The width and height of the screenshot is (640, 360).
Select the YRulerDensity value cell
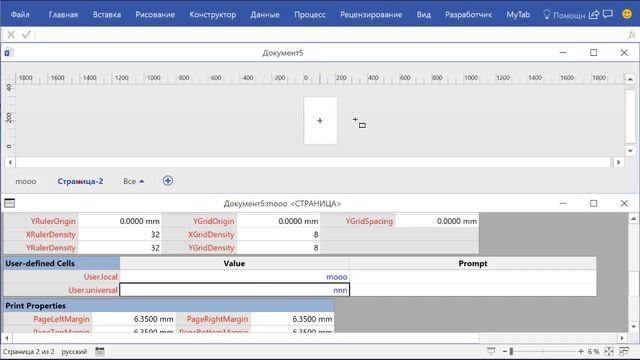pyautogui.click(x=120, y=248)
